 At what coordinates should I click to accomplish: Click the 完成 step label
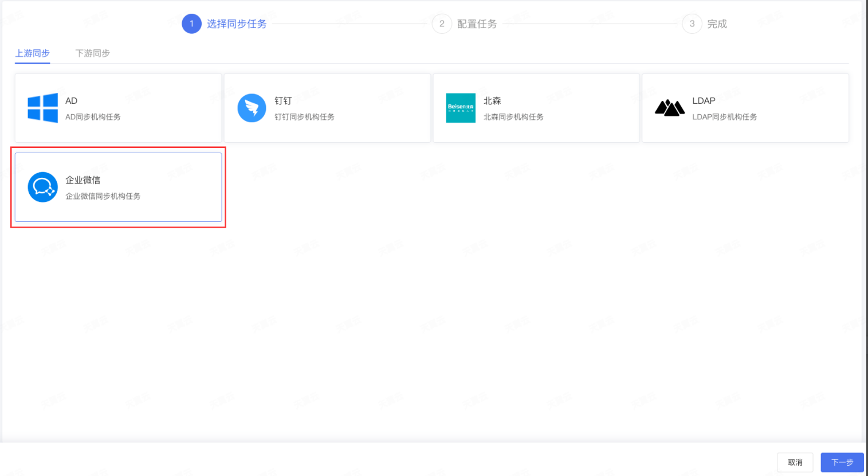(717, 24)
